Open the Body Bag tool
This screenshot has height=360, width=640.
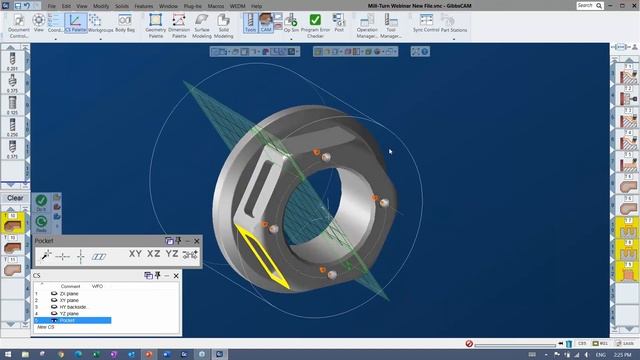click(x=125, y=23)
